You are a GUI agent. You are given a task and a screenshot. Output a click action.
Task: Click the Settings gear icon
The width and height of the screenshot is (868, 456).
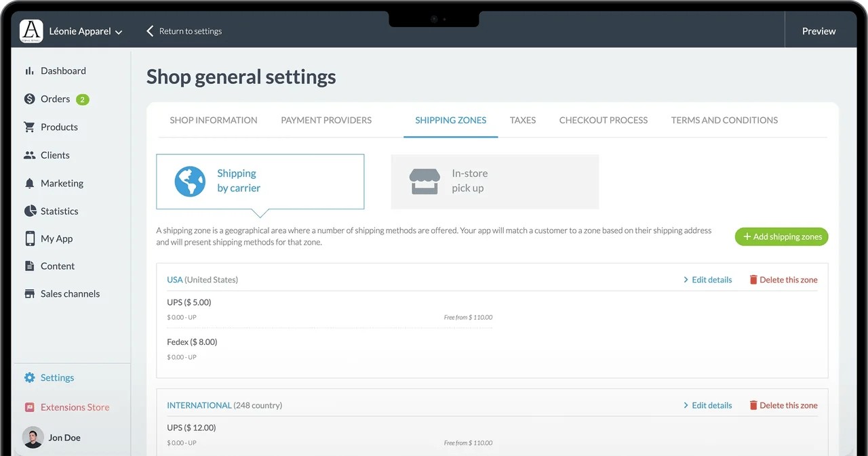(29, 378)
